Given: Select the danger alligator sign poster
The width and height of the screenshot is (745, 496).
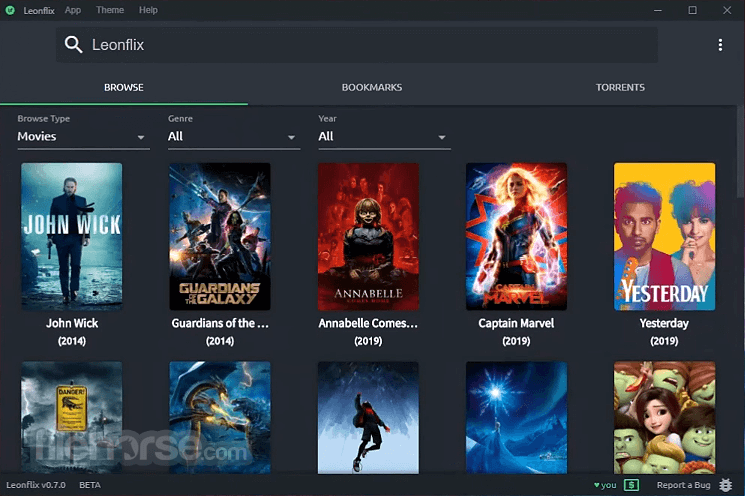Looking at the screenshot, I should (x=72, y=417).
